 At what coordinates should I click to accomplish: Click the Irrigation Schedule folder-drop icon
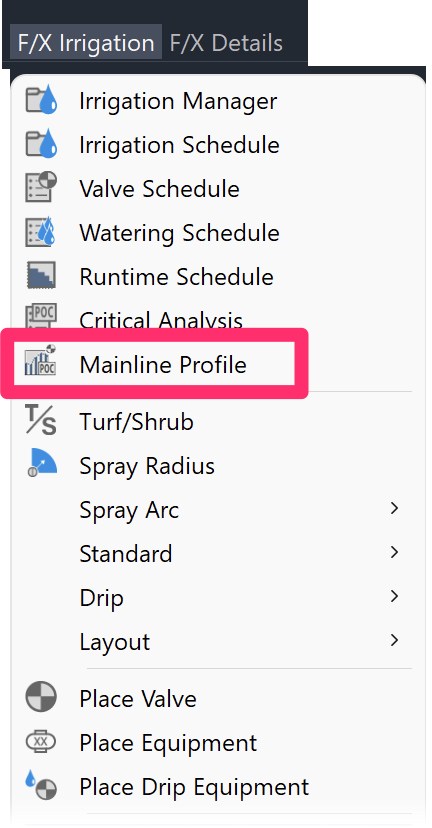[x=41, y=145]
